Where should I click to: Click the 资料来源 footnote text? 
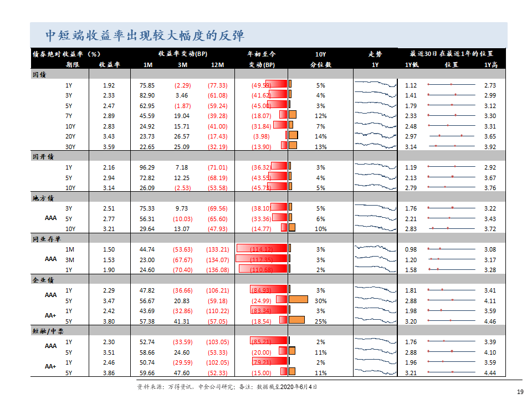pos(227,387)
